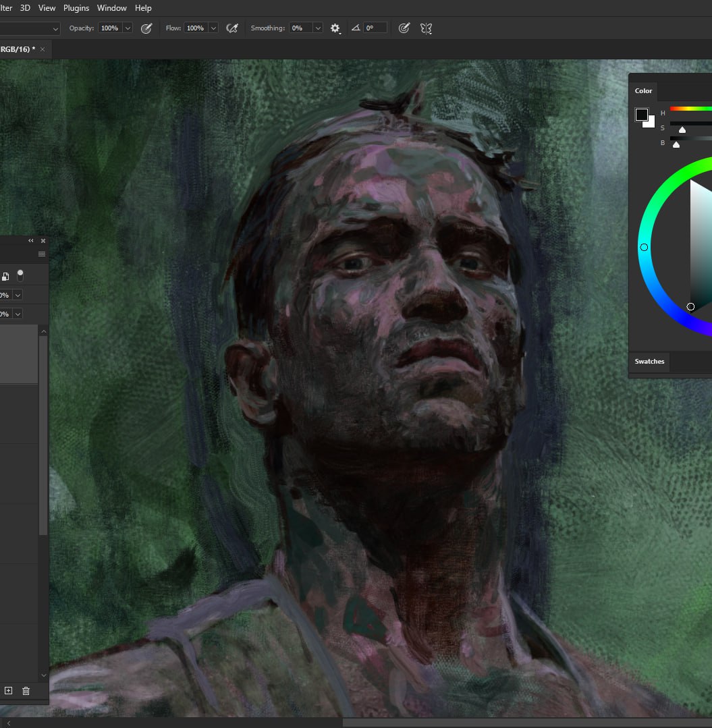This screenshot has width=712, height=728.
Task: Switch to the Swatches panel tab
Action: coord(649,362)
